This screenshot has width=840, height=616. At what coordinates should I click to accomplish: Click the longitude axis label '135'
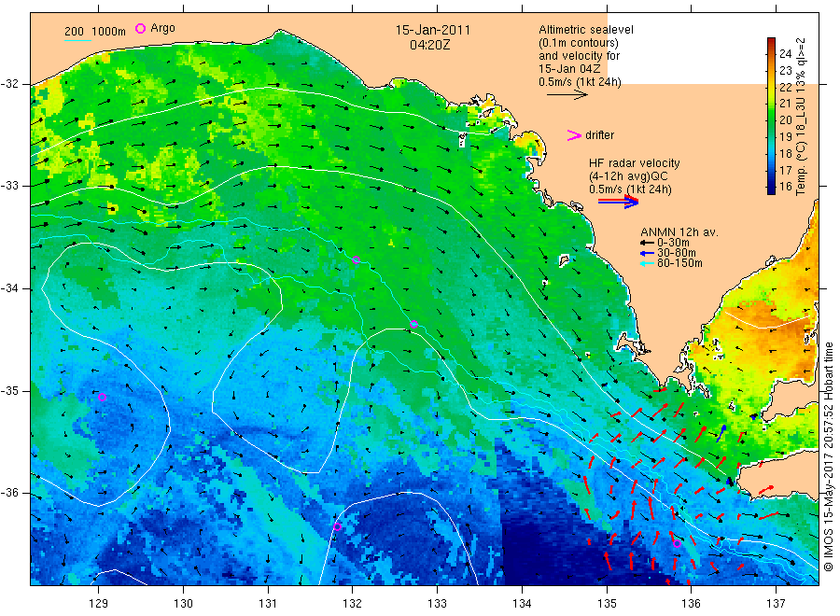(x=607, y=604)
